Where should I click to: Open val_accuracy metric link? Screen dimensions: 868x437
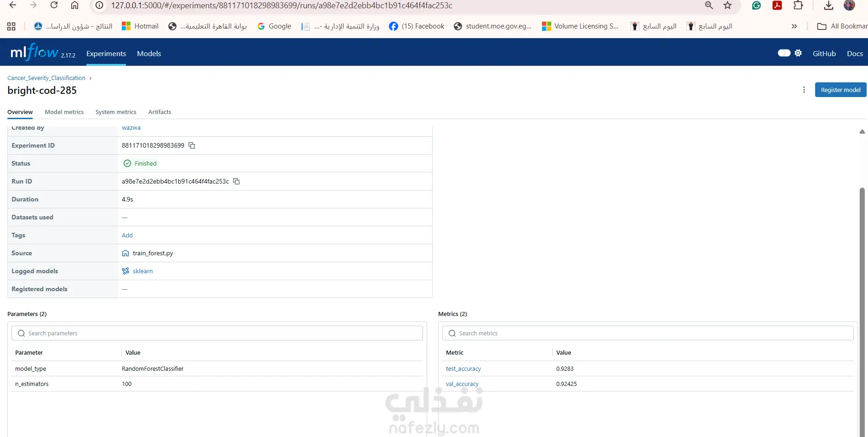(x=462, y=384)
